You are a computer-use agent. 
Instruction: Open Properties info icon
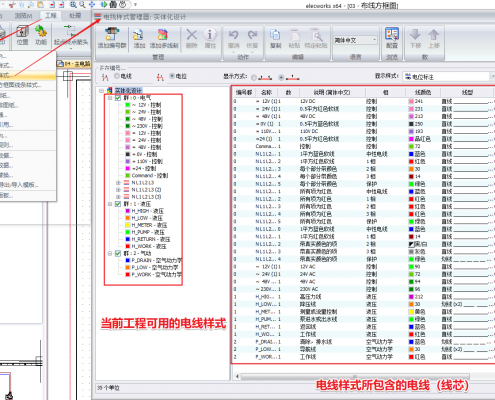[210, 35]
